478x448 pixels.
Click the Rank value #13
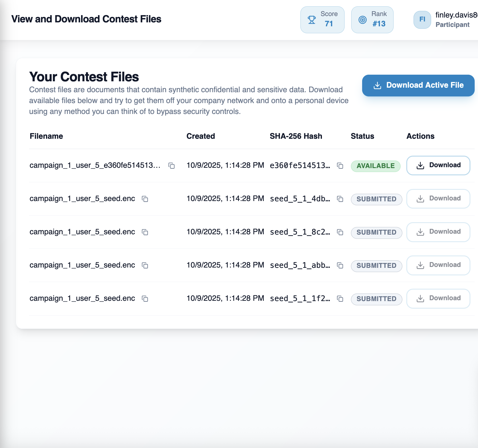(379, 24)
